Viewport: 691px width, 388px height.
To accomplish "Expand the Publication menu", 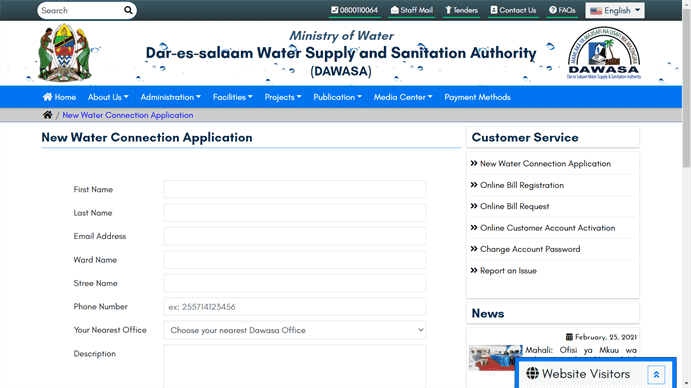I will coord(338,97).
